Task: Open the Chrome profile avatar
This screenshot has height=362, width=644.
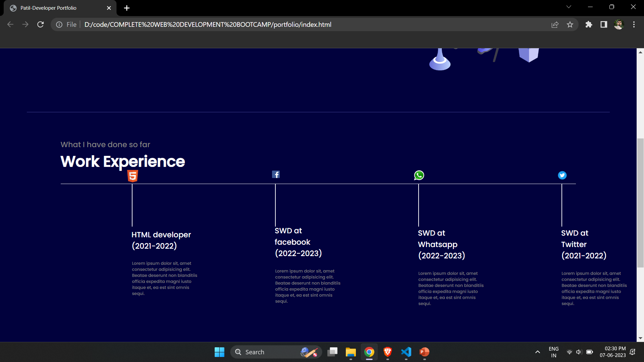Action: (x=619, y=24)
